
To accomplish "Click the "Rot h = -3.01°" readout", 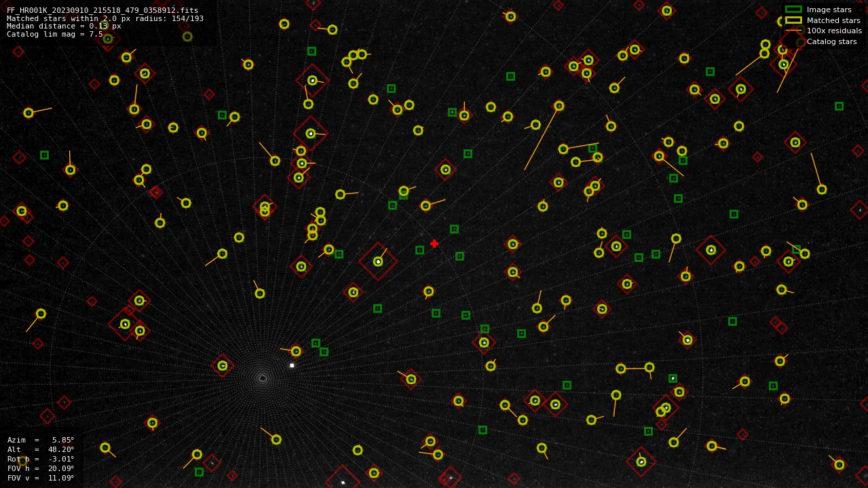I will pyautogui.click(x=41, y=459).
